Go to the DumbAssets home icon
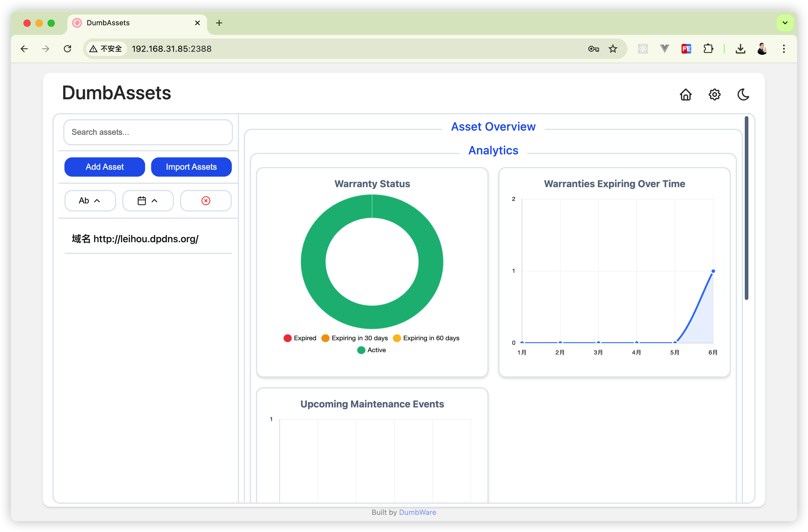Screen dimensions: 808x532 (x=685, y=94)
